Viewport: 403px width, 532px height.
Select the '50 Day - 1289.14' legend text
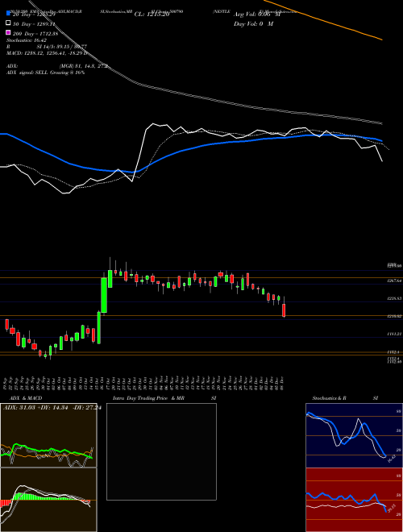pyautogui.click(x=33, y=23)
